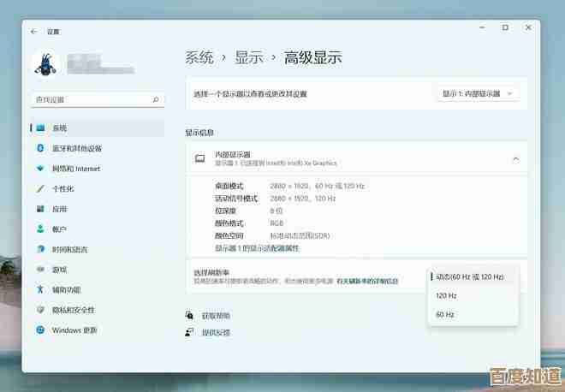Image resolution: width=565 pixels, height=392 pixels.
Task: Click the 获取帮助 headset icon
Action: pyautogui.click(x=189, y=315)
